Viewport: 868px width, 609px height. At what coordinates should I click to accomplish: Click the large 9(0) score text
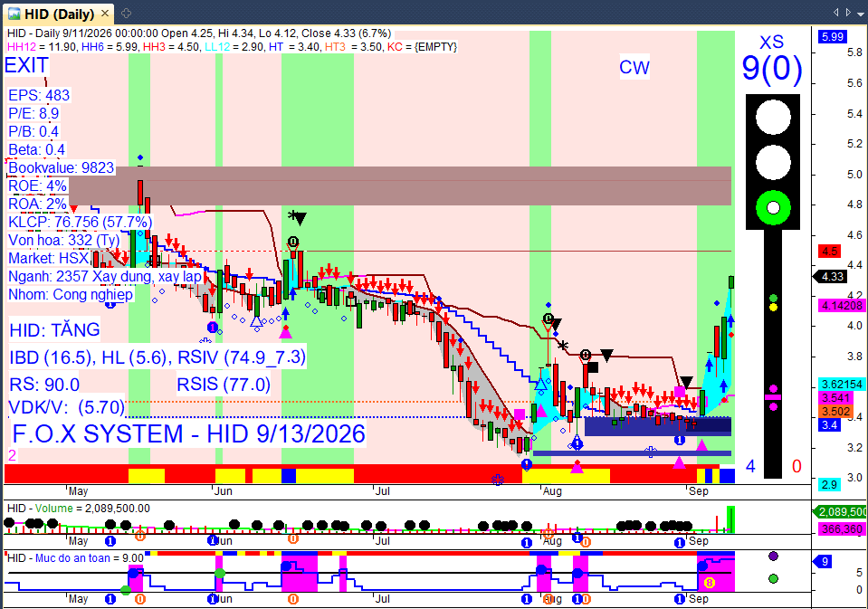772,68
